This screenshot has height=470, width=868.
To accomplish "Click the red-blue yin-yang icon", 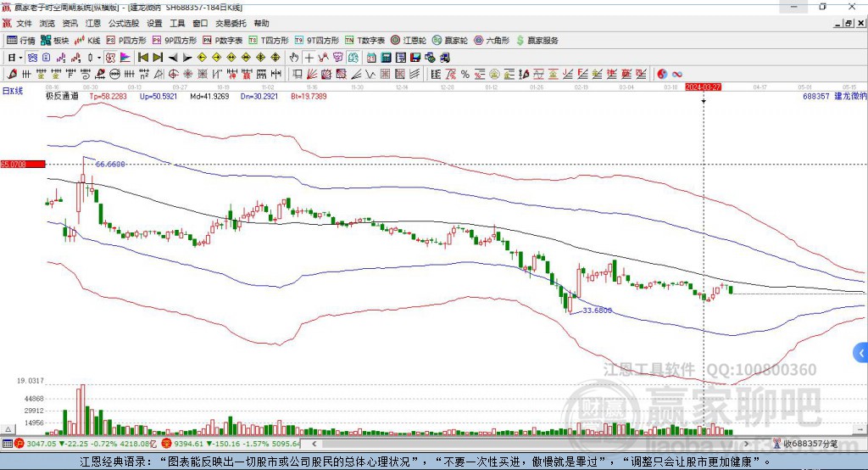I will coord(662,74).
